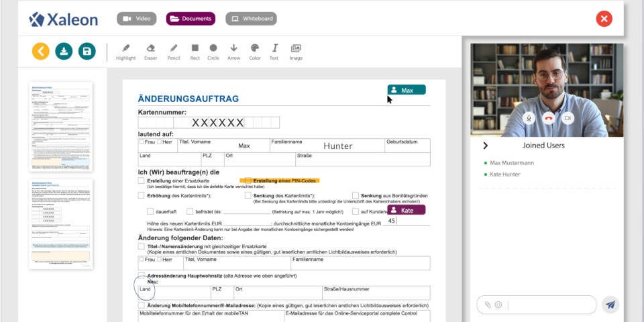Check the top Herr checkbox
644x322 pixels.
[x=159, y=142]
